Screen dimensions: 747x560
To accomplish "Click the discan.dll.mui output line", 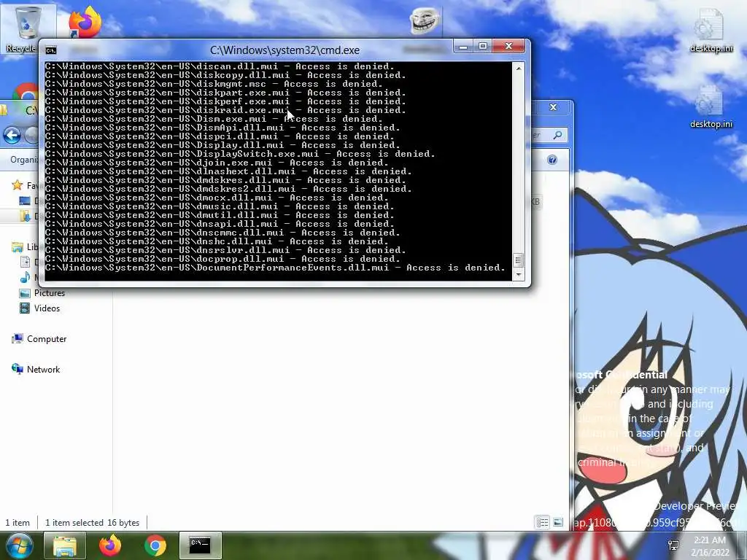I will tap(220, 66).
